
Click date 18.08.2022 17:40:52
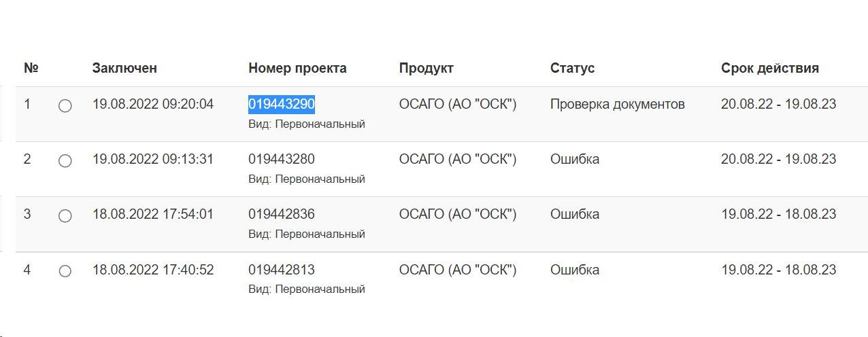click(x=153, y=270)
